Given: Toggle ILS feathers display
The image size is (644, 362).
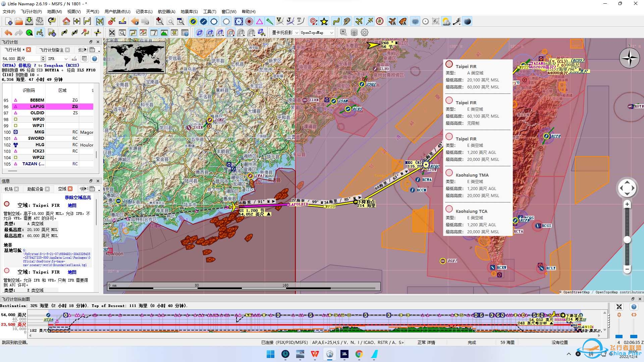Looking at the screenshot, I should point(270,21).
